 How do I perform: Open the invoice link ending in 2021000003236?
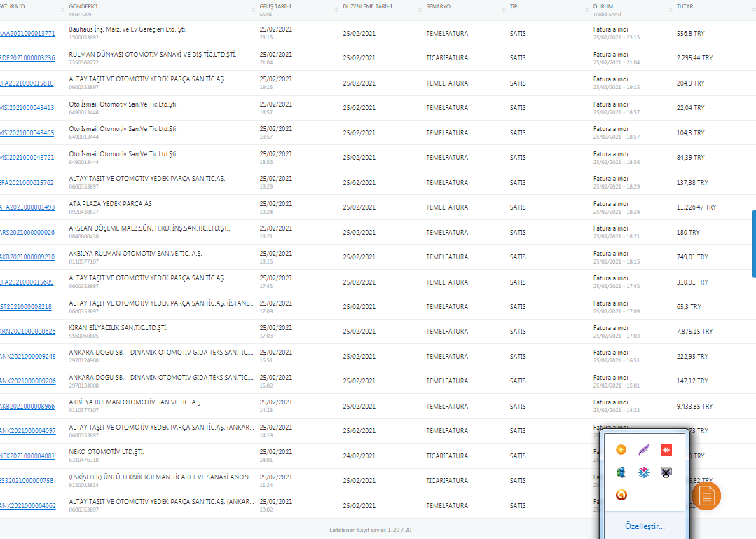pyautogui.click(x=27, y=58)
